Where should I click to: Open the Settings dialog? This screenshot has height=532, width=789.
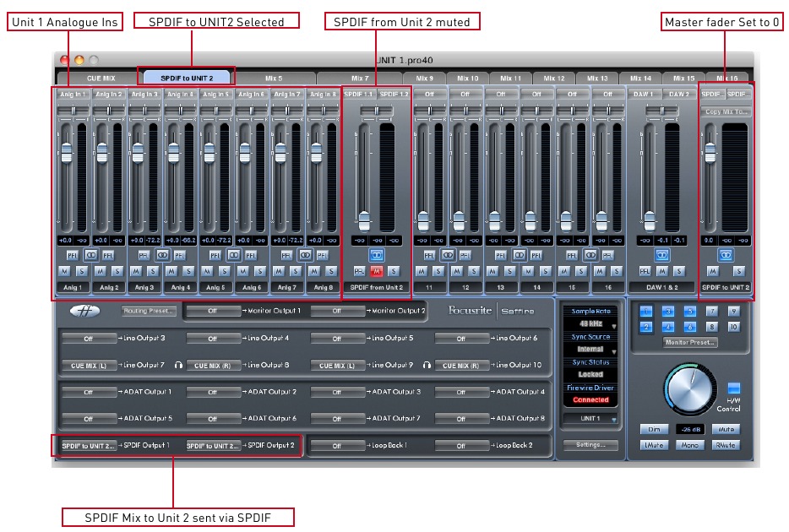pyautogui.click(x=590, y=444)
